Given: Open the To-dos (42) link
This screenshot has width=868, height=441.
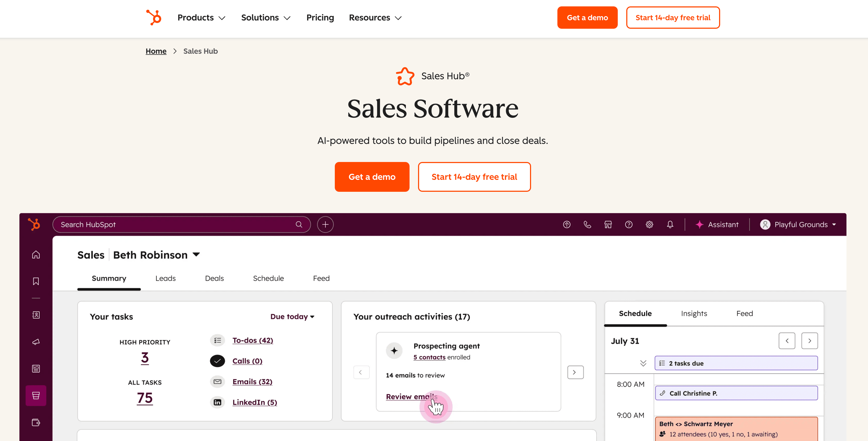Looking at the screenshot, I should [x=252, y=340].
